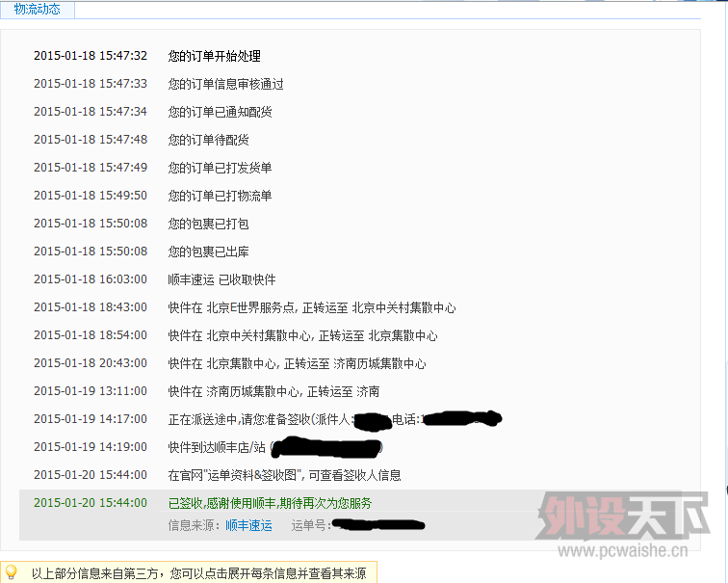Expand the 您的订单信息审核通过 entry
The width and height of the screenshot is (728, 583).
225,84
